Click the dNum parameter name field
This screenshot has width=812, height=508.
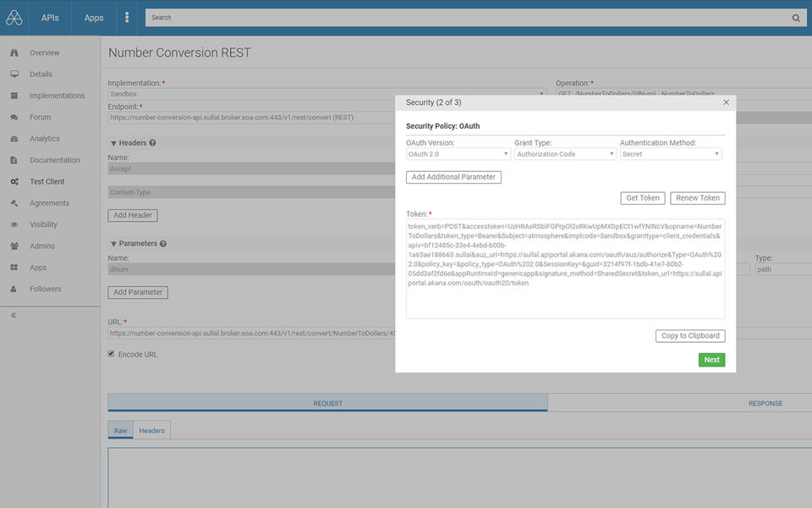[251, 269]
